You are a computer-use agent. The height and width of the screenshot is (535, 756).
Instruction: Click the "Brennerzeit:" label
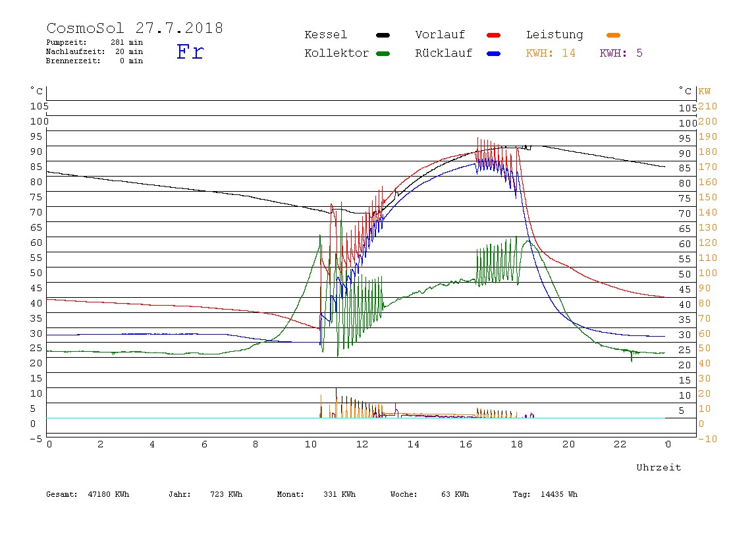(x=73, y=61)
